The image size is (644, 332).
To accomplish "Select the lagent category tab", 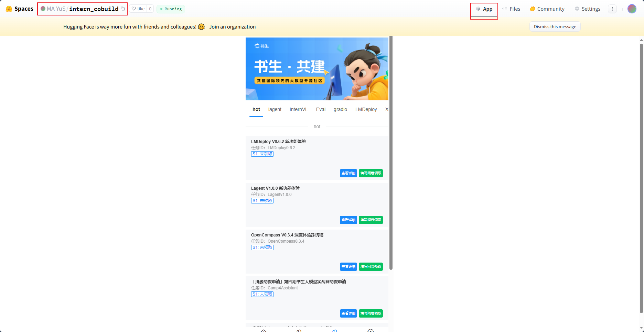I will click(275, 109).
